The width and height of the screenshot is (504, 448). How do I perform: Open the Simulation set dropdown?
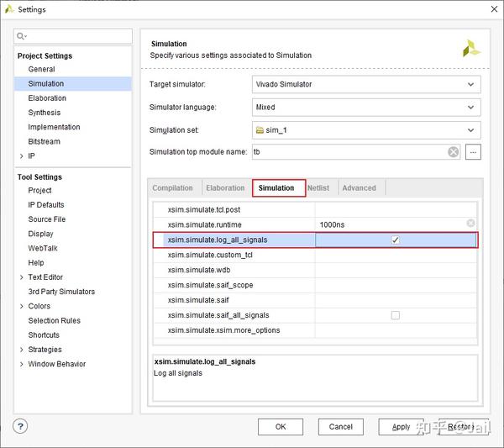[366, 130]
